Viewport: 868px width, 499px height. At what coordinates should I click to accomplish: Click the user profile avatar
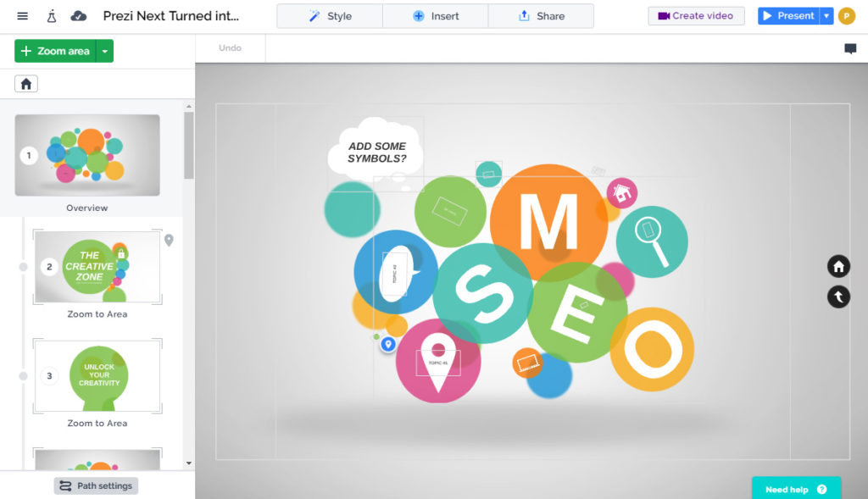pyautogui.click(x=846, y=16)
